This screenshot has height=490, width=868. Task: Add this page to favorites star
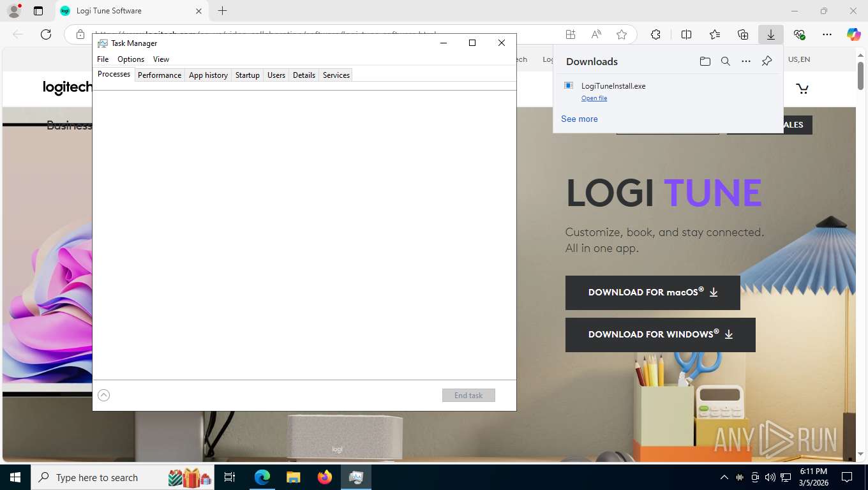coord(622,34)
